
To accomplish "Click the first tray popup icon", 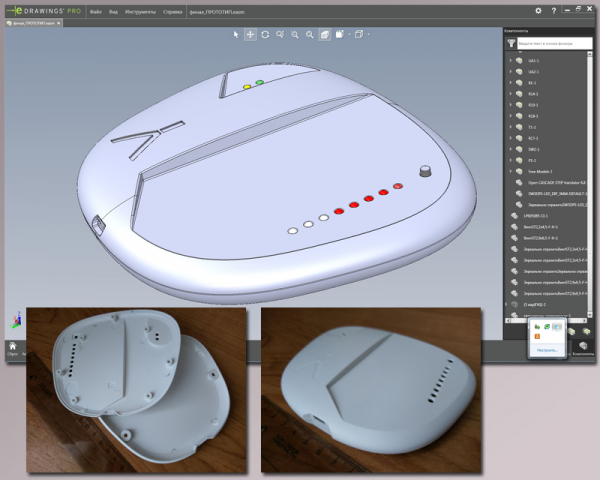I will [537, 327].
